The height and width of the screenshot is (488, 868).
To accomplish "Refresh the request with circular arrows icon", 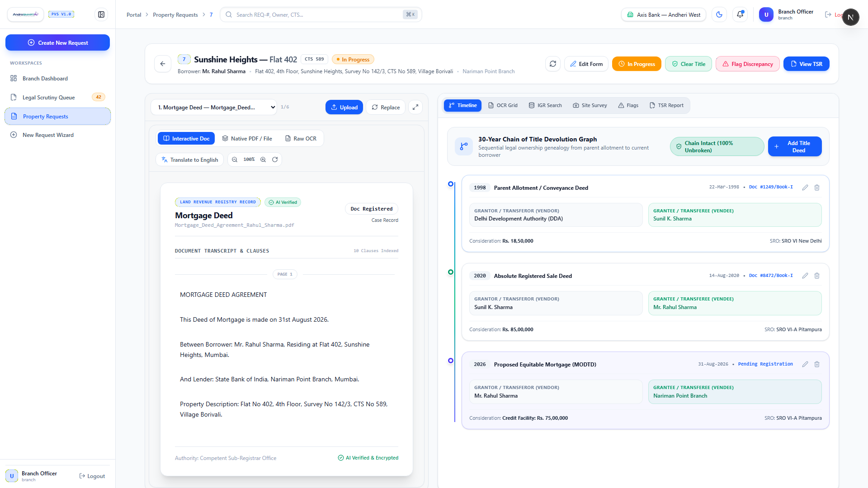I will pyautogui.click(x=553, y=64).
